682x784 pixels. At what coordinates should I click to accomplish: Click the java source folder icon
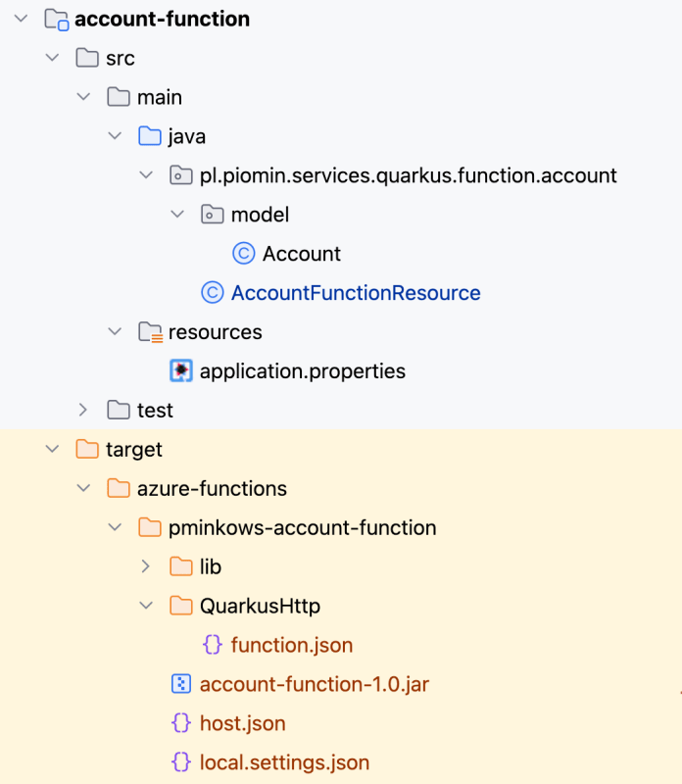[150, 136]
